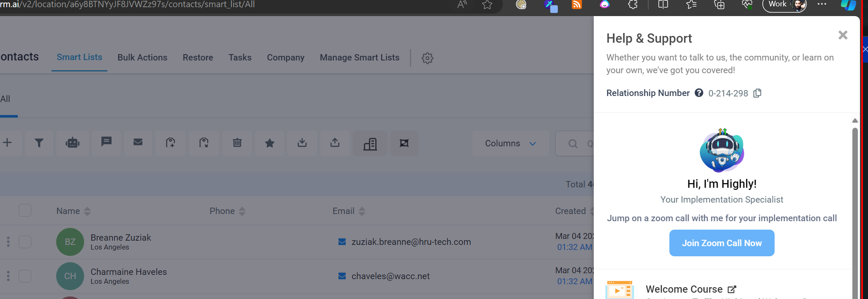Open Breanne Zuziak row three-dot menu

click(8, 242)
